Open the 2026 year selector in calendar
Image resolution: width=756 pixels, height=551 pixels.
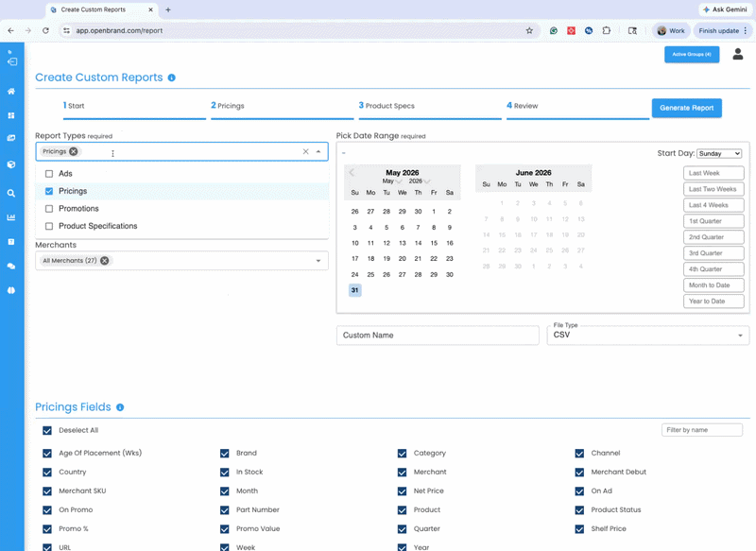click(420, 181)
